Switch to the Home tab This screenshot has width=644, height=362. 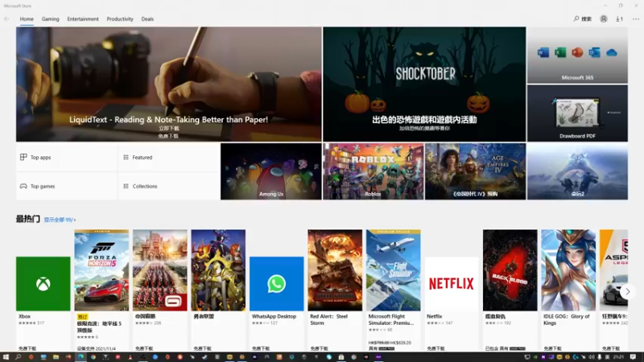click(27, 19)
